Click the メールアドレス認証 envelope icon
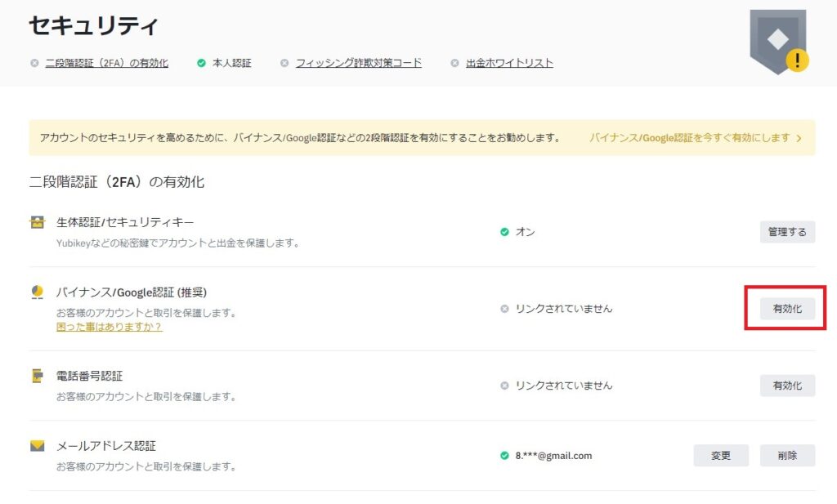837x504 pixels. [38, 445]
